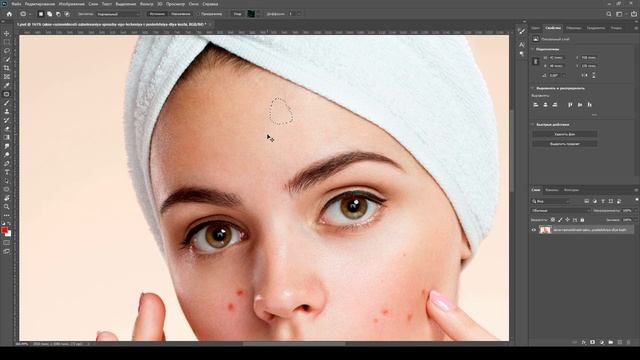Viewport: 640px width, 360px height.
Task: Click the red foreground color swatch
Action: (x=4, y=230)
